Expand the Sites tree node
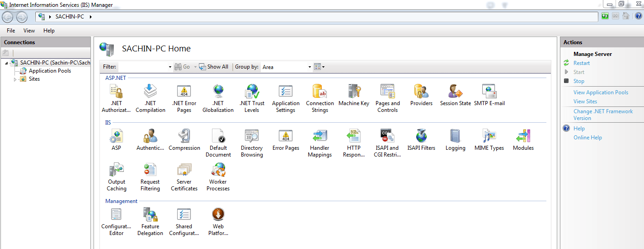The width and height of the screenshot is (644, 249). [x=15, y=79]
